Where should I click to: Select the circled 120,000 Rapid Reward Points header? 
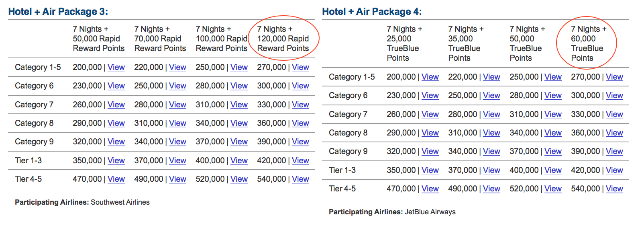tap(283, 39)
